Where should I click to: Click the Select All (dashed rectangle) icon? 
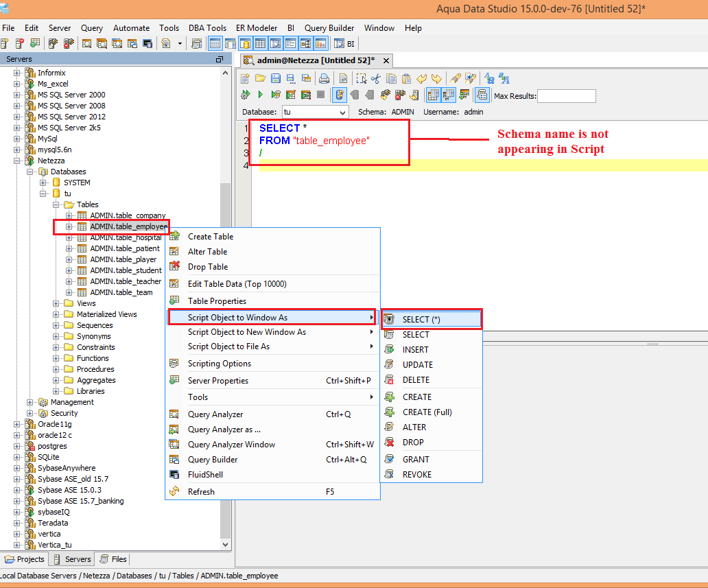tap(362, 79)
